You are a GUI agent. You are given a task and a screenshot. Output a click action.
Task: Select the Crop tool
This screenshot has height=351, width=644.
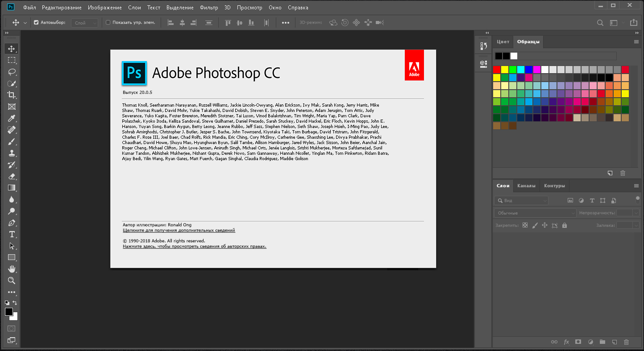point(12,95)
